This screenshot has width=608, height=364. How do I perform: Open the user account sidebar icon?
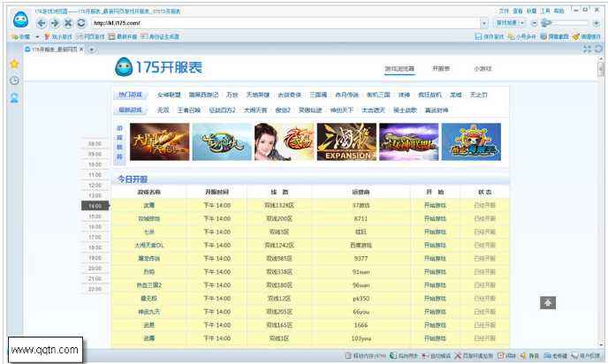tap(14, 98)
